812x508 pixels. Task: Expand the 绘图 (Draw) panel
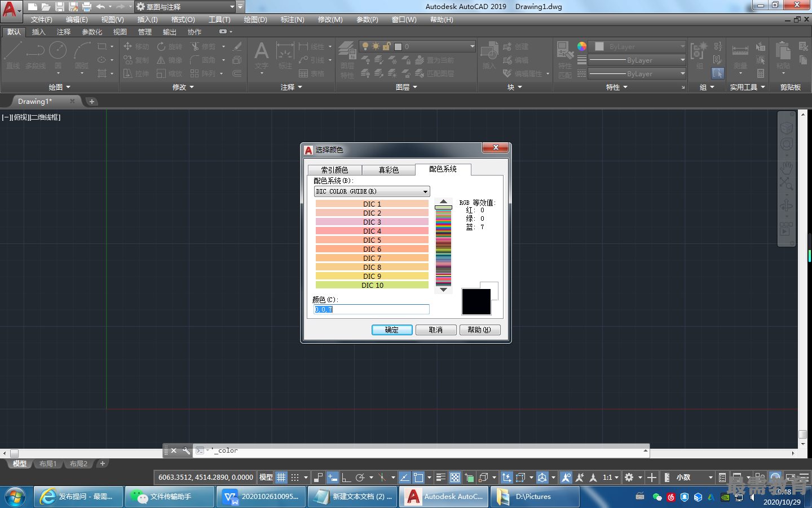tap(59, 87)
